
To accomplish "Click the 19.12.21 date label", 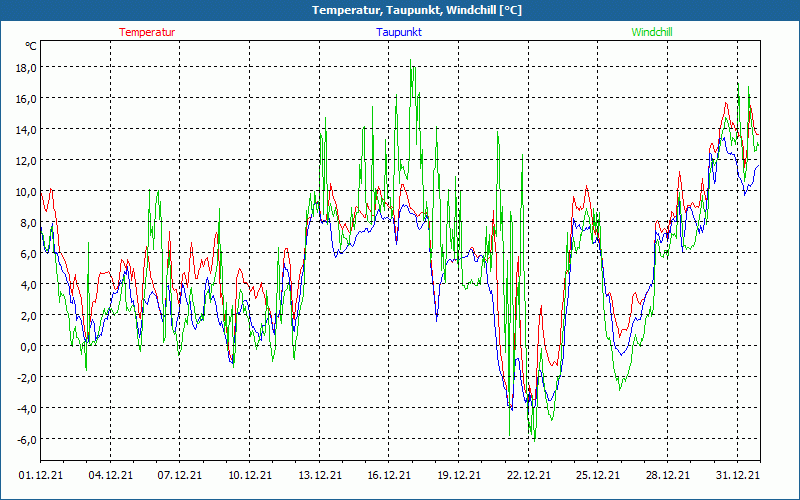I will [x=459, y=475].
